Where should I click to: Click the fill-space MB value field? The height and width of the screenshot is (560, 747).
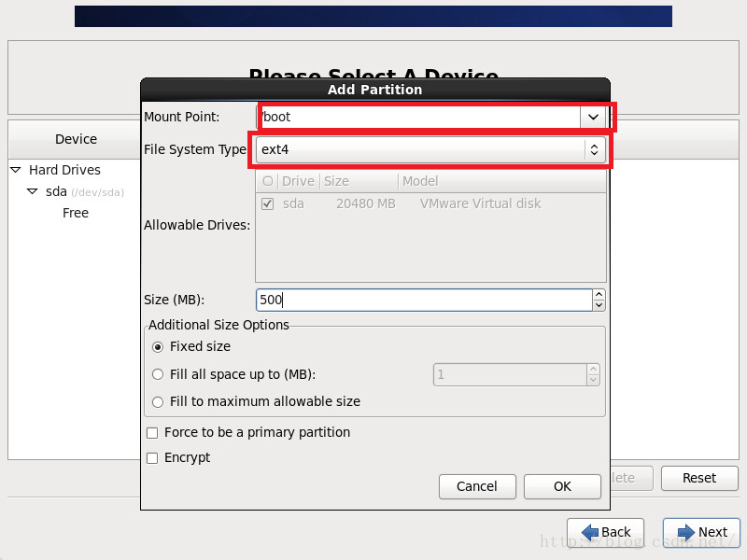[510, 375]
